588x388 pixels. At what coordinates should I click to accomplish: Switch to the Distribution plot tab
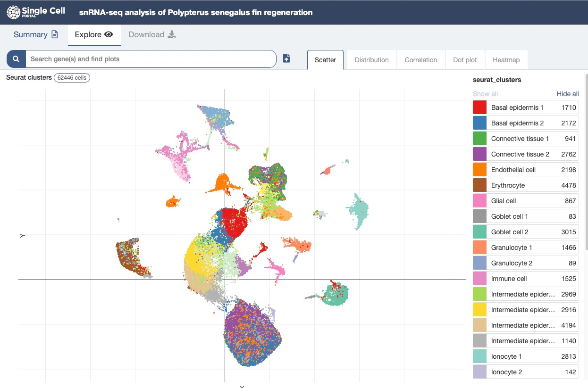(x=371, y=60)
